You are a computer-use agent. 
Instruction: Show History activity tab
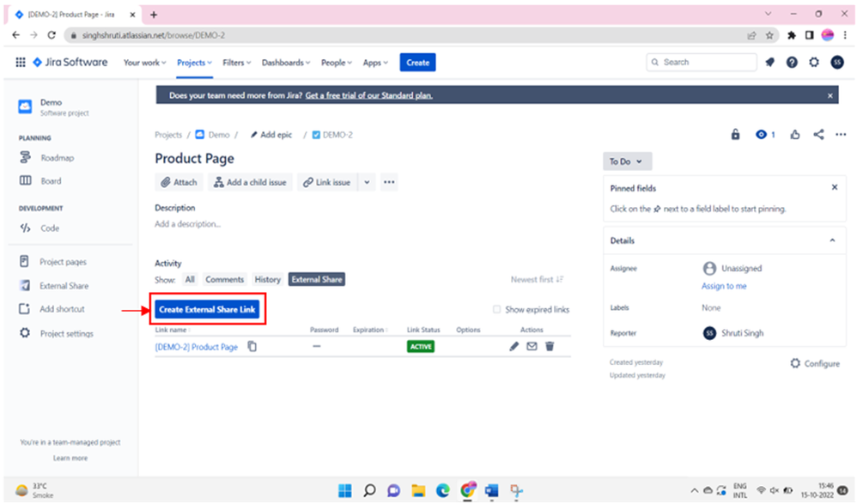tap(267, 279)
